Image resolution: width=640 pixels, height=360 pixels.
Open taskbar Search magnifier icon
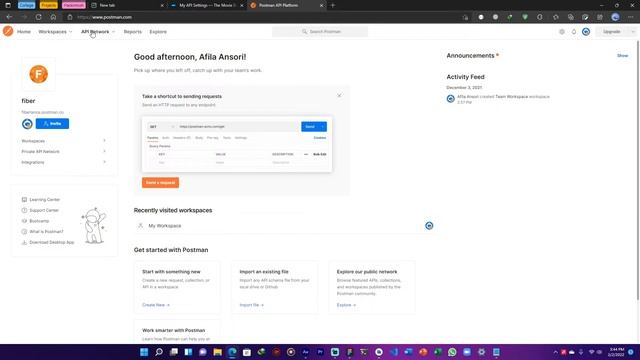[x=159, y=352]
